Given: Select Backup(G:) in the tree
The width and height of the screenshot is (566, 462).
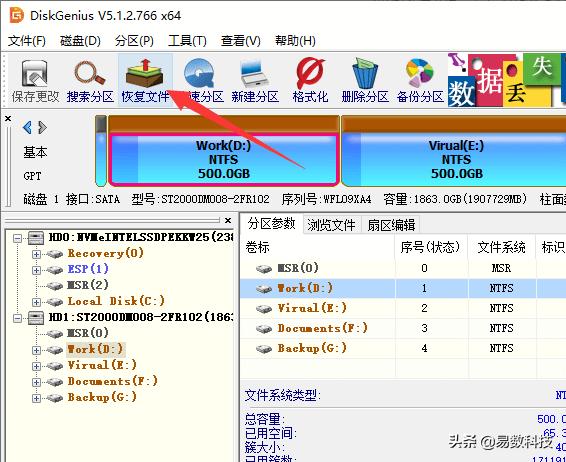Looking at the screenshot, I should click(102, 397).
